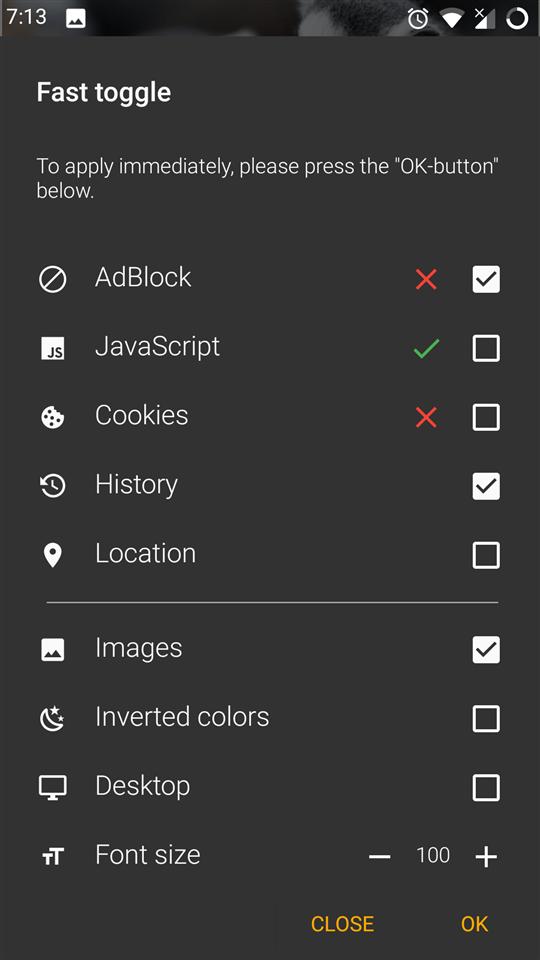Screen dimensions: 540x960
Task: Tap the Cookies cookie icon
Action: (53, 418)
